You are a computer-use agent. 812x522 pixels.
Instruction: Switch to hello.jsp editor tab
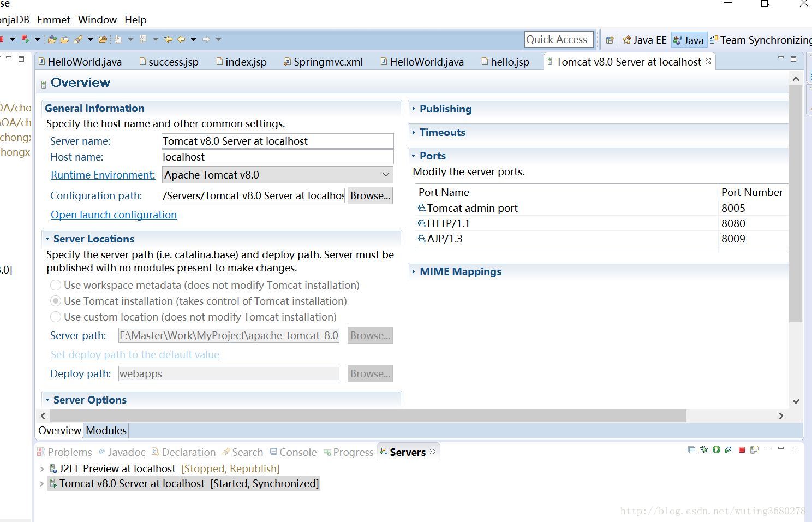(505, 62)
